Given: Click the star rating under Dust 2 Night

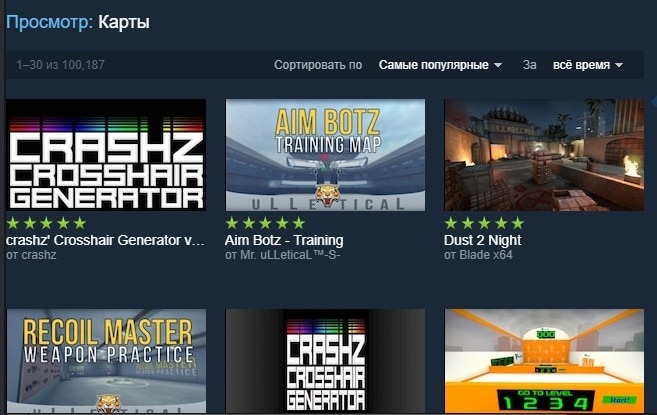Looking at the screenshot, I should click(x=484, y=223).
